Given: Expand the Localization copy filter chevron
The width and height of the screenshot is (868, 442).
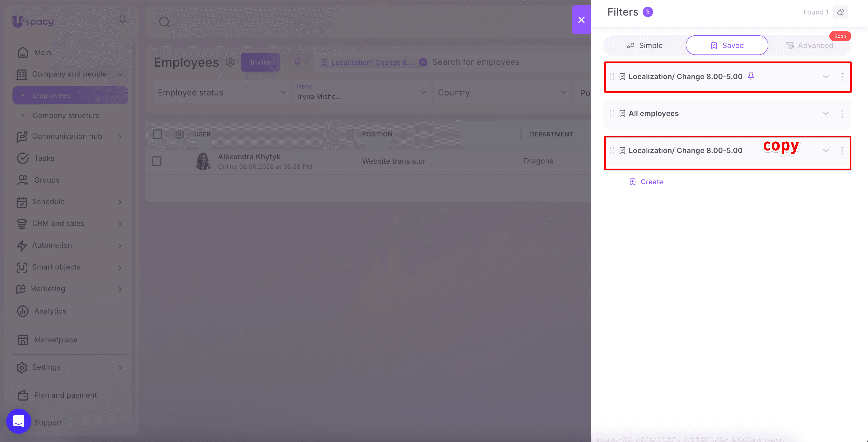Looking at the screenshot, I should pyautogui.click(x=825, y=150).
